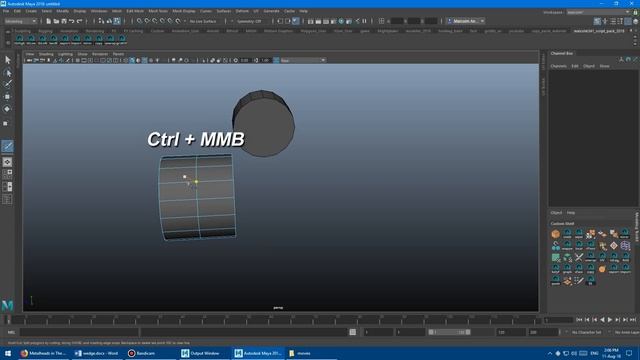Switch to malcolm341_script_pack_2018 shelf tab

click(599, 31)
